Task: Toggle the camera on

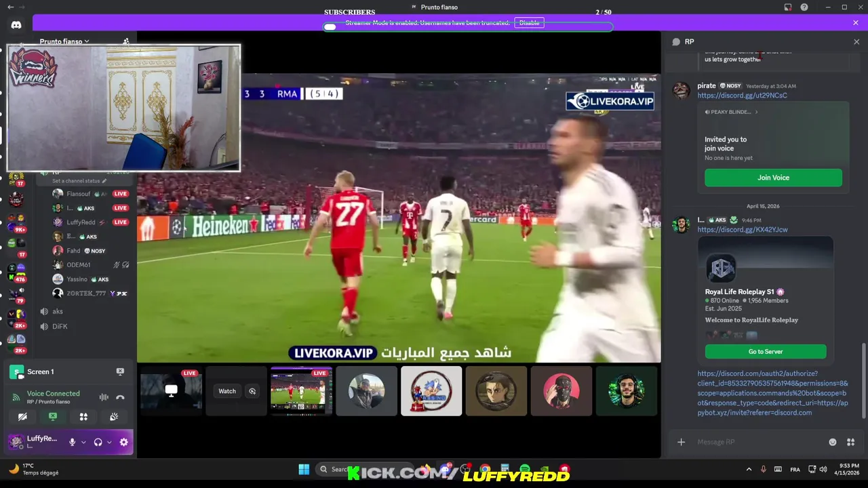Action: [22, 417]
